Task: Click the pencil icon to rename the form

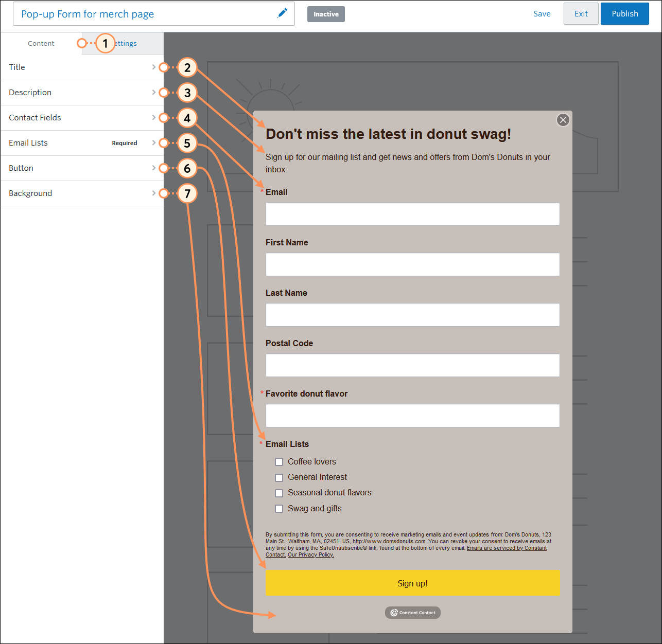Action: [x=282, y=13]
